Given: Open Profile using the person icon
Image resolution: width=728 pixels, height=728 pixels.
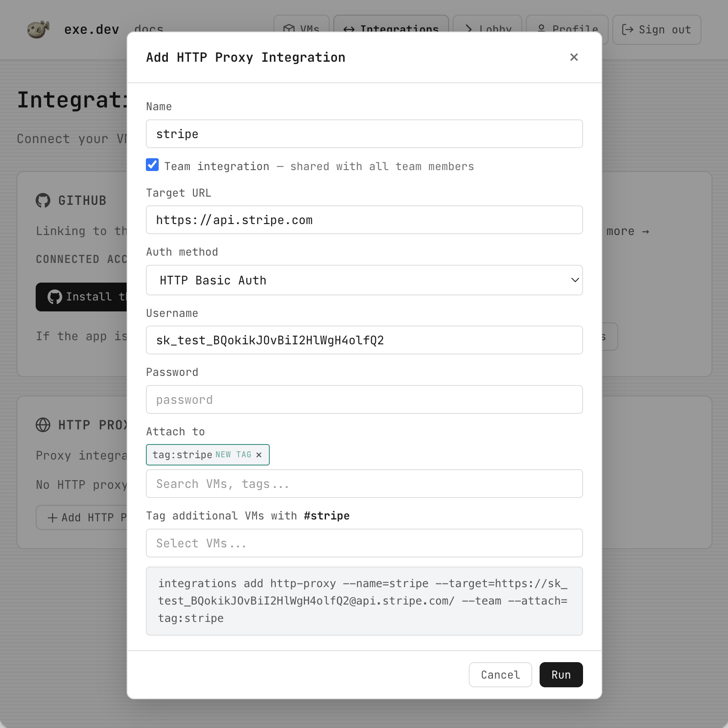Looking at the screenshot, I should pos(541,29).
